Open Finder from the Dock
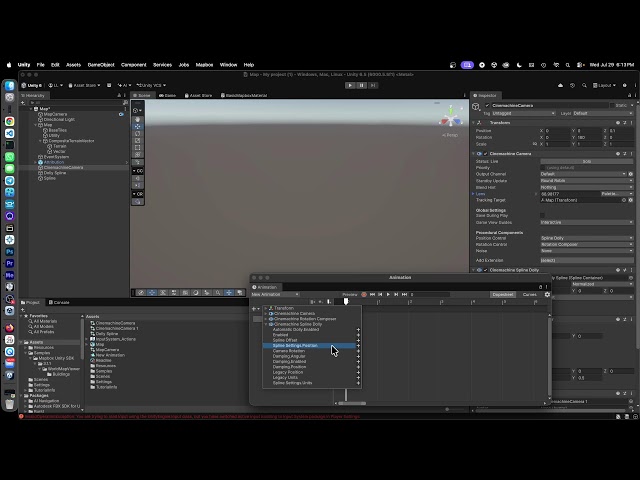640x480 pixels. coord(9,86)
